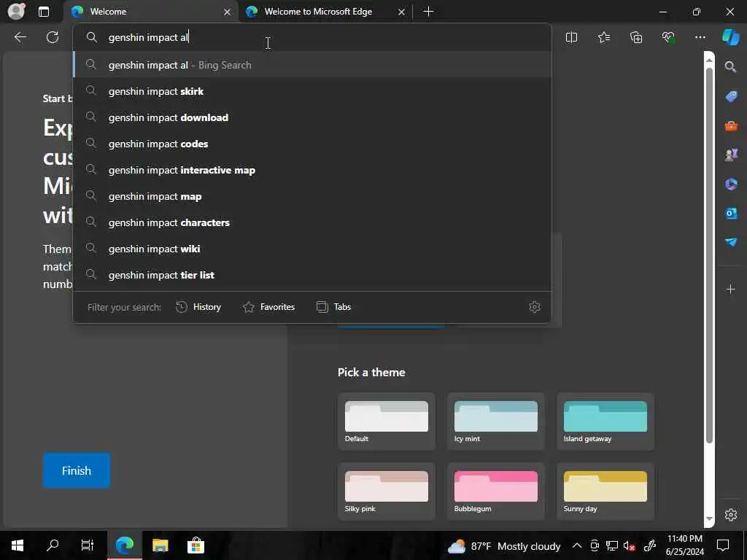
Task: Open the notification center
Action: coord(723,545)
